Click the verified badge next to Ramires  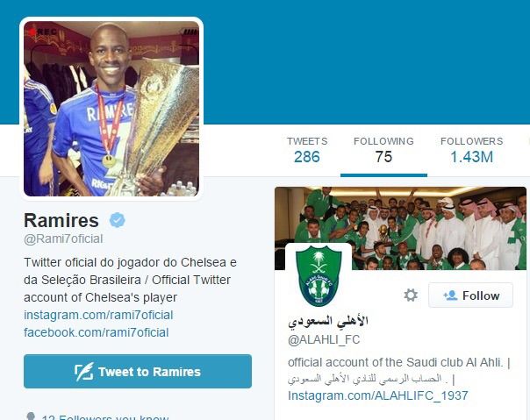tap(118, 220)
